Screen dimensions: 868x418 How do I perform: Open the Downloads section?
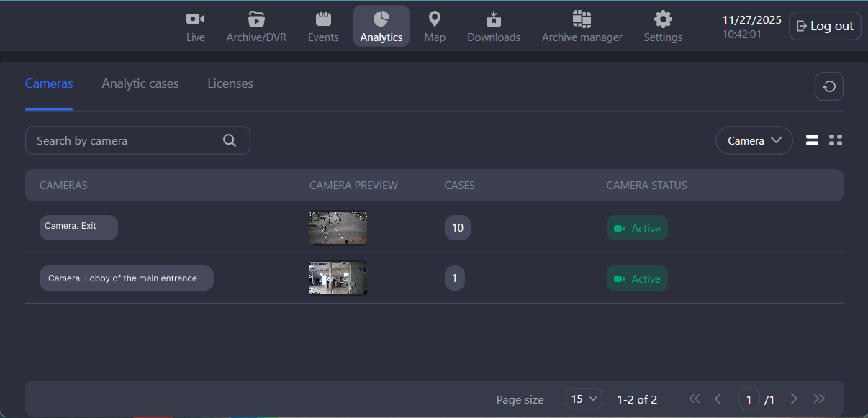coord(494,27)
